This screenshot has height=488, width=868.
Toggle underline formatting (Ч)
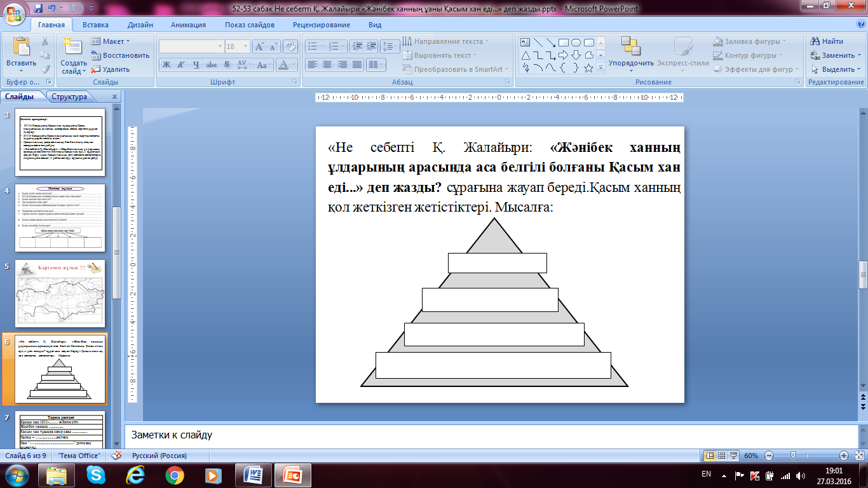(196, 64)
